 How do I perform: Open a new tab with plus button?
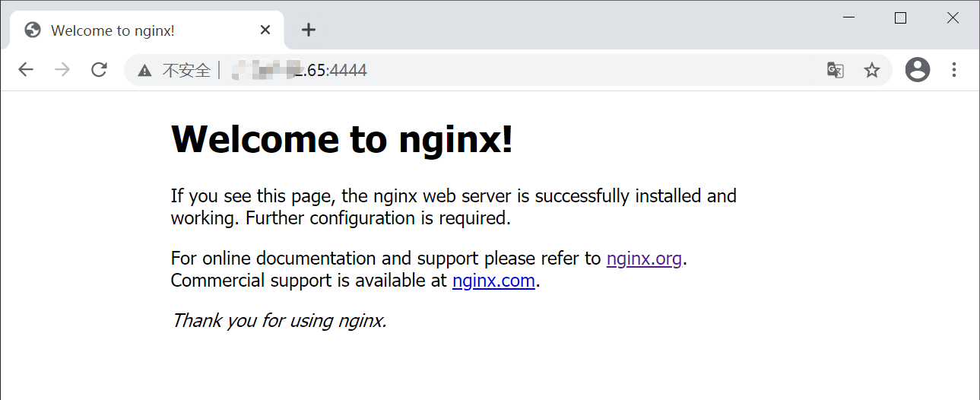(308, 30)
